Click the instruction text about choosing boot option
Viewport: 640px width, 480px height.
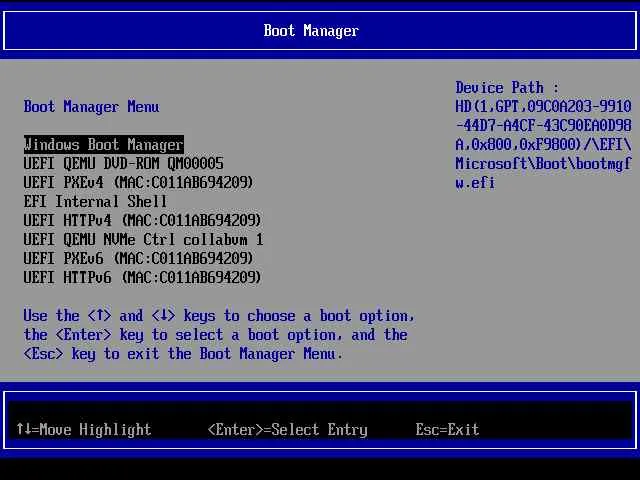coord(219,335)
